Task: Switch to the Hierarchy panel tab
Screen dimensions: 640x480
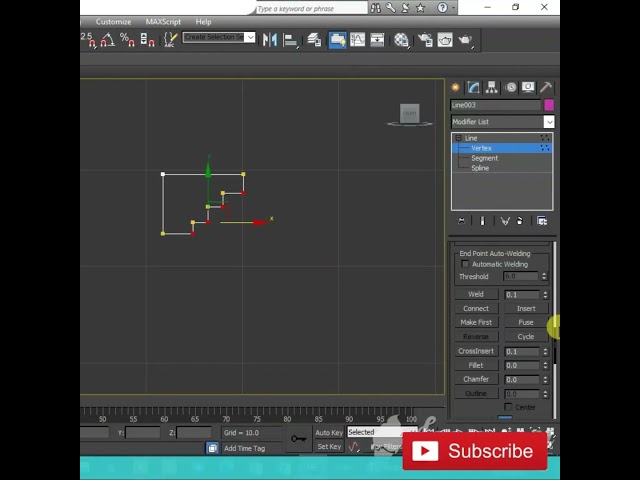Action: 491,87
